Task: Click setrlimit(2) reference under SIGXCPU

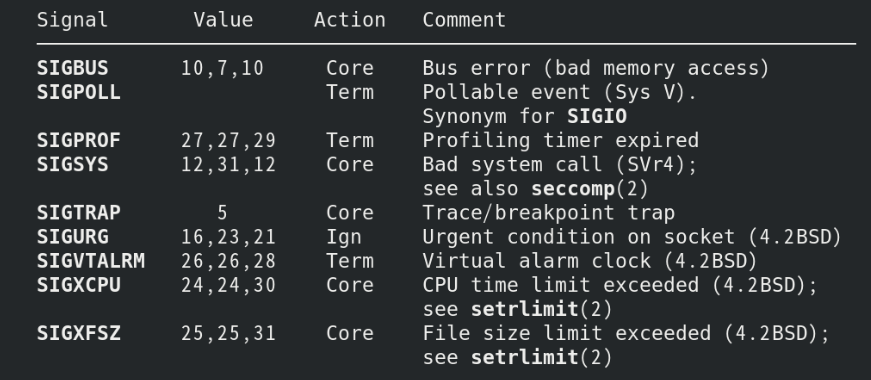Action: click(541, 309)
